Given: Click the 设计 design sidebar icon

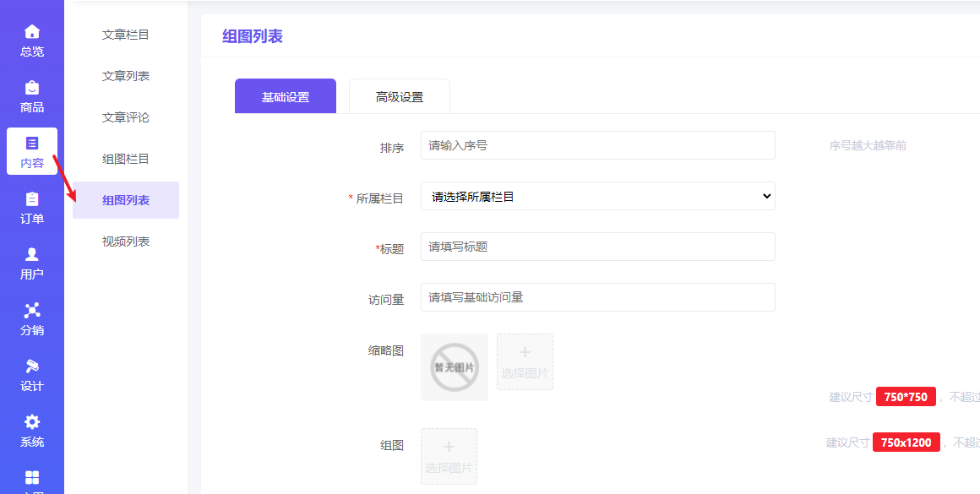Looking at the screenshot, I should [x=31, y=376].
